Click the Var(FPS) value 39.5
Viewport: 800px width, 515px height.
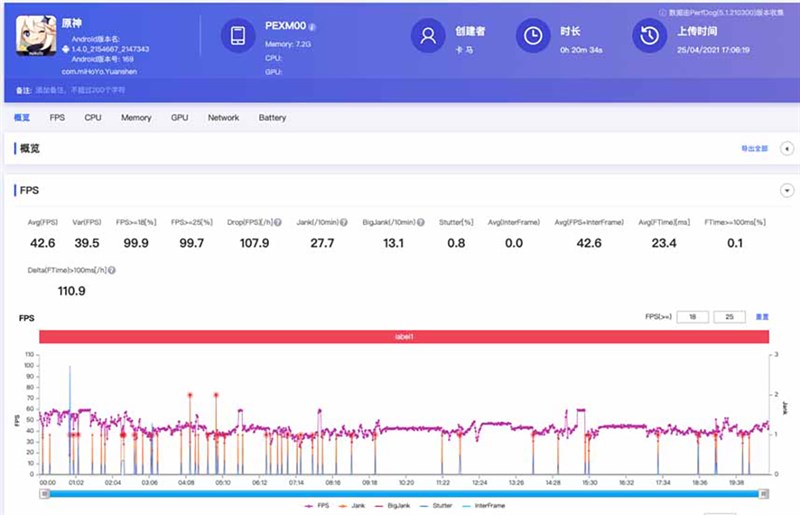point(87,243)
